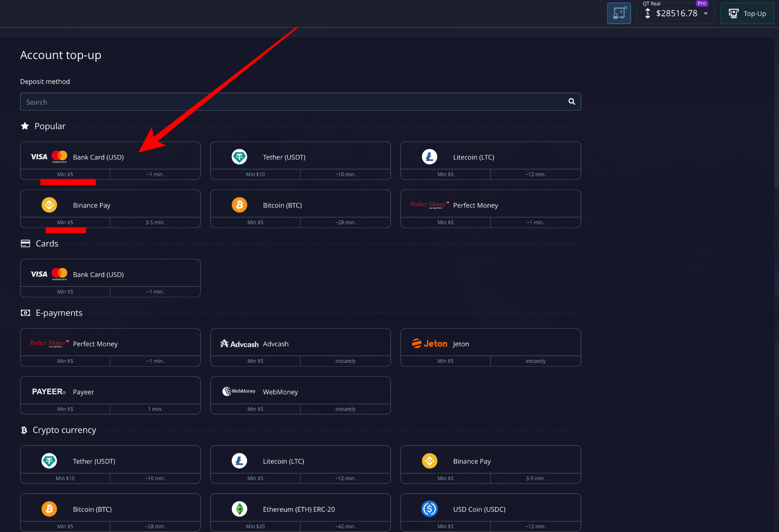Click the search magnifier in the deposit search bar
Image resolution: width=779 pixels, height=532 pixels.
571,101
